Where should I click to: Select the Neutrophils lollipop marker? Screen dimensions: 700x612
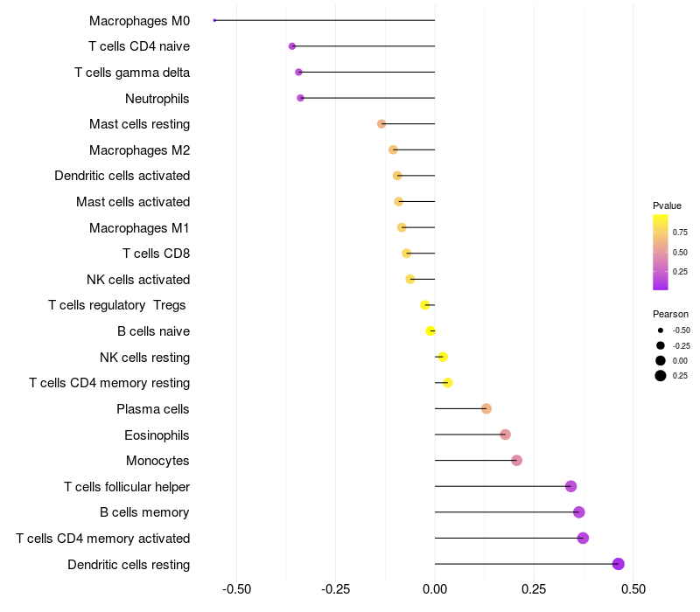pyautogui.click(x=300, y=98)
